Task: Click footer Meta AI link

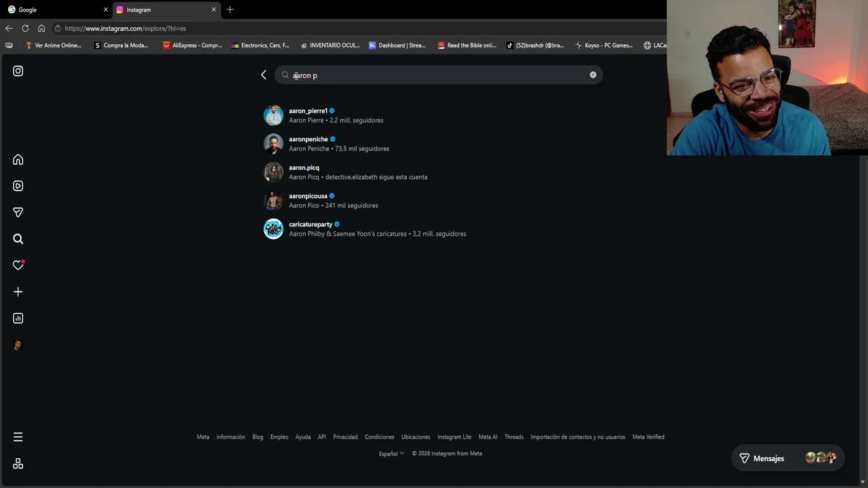Action: [x=488, y=437]
